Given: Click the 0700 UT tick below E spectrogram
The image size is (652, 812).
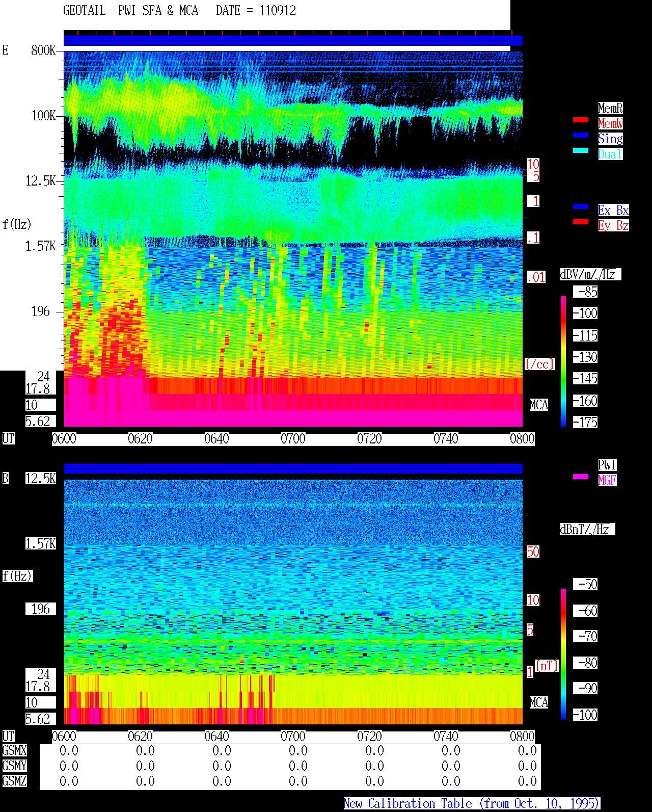Looking at the screenshot, I should (x=293, y=439).
